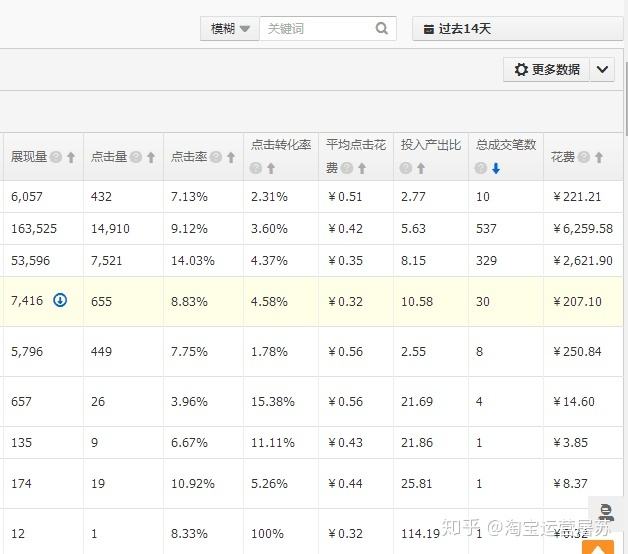Select the ¥6,259.58 cost cell
This screenshot has width=628, height=554.
(583, 229)
